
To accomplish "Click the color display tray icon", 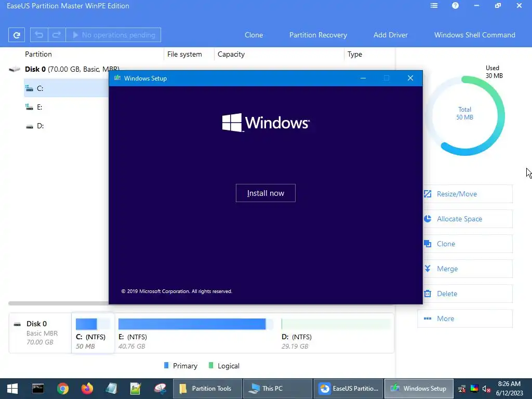I will click(x=474, y=389).
